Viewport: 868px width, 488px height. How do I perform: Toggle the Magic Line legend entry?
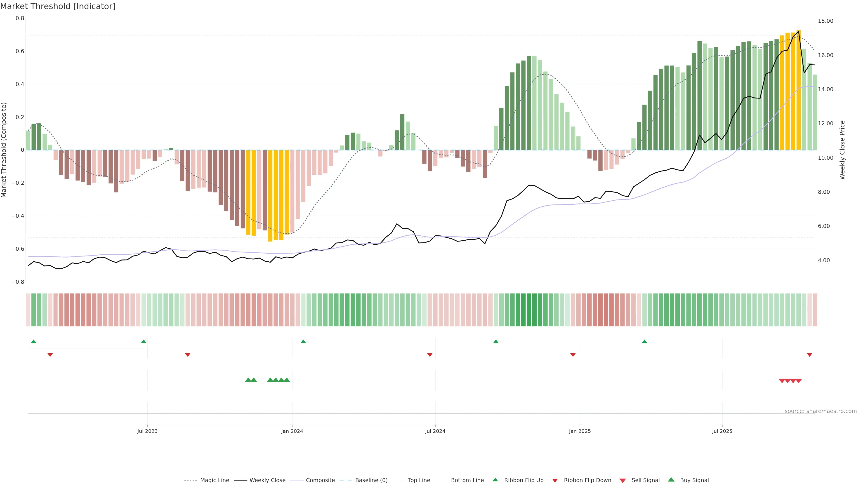(x=214, y=480)
